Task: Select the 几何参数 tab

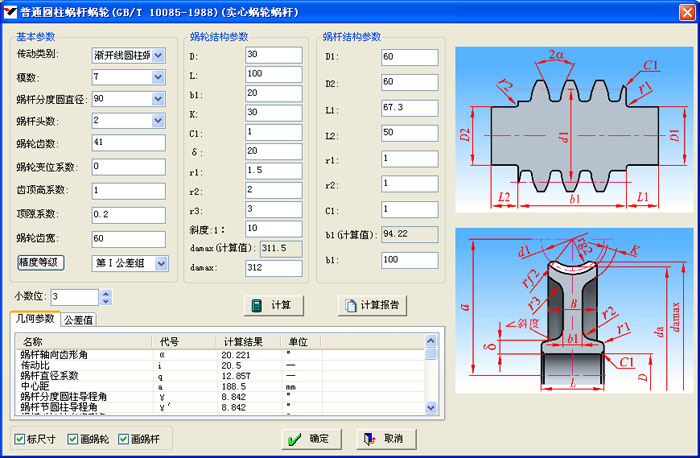Action: pos(33,319)
